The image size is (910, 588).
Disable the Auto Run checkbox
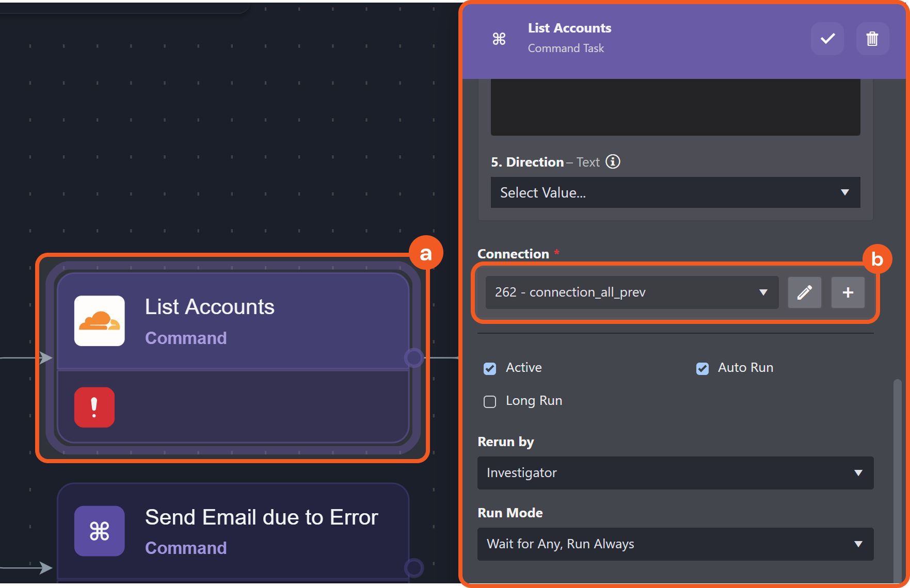(x=702, y=368)
